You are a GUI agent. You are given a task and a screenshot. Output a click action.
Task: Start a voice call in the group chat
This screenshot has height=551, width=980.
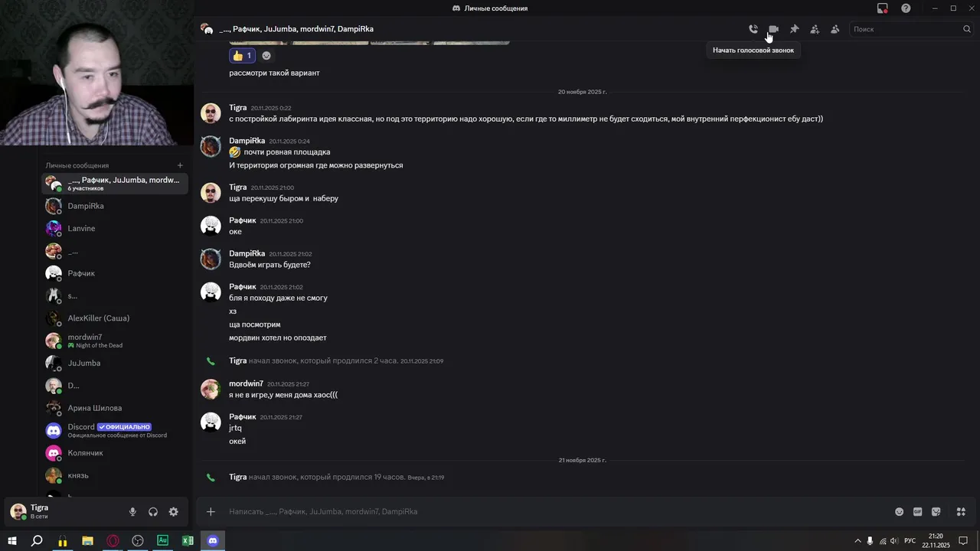pyautogui.click(x=753, y=29)
